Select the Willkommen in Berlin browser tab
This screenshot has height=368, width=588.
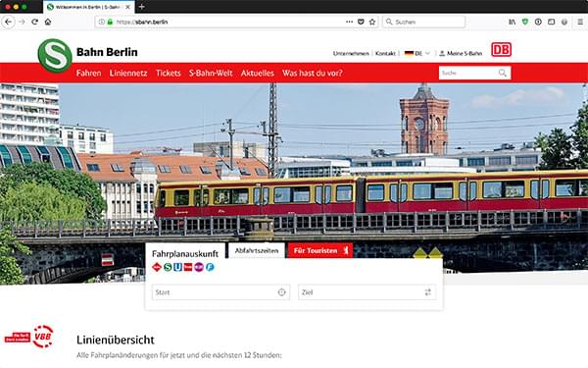[x=88, y=7]
